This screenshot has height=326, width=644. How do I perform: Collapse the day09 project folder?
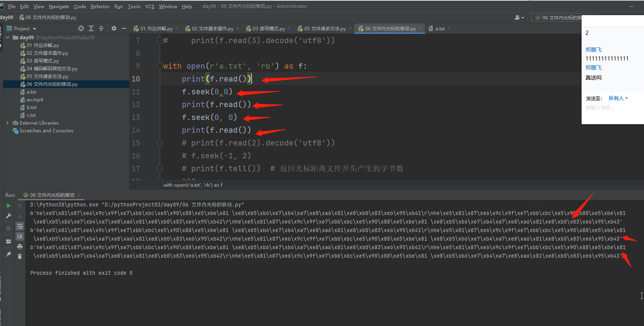tap(8, 38)
